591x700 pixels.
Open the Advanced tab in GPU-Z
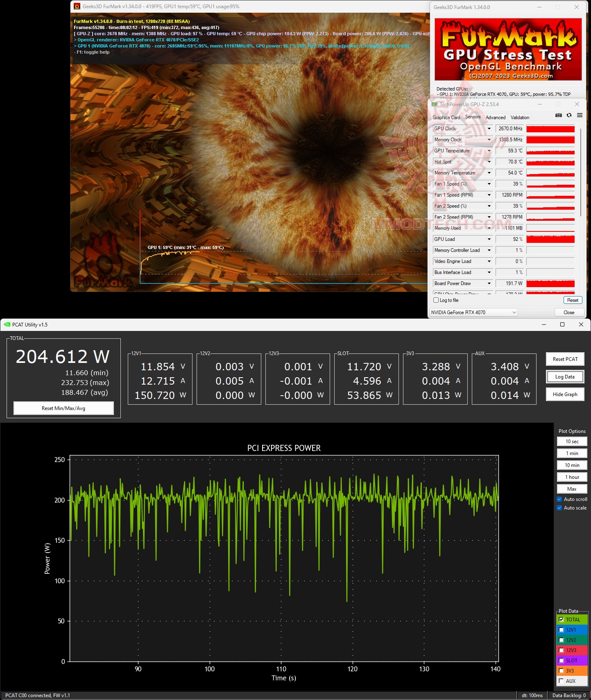(x=496, y=118)
